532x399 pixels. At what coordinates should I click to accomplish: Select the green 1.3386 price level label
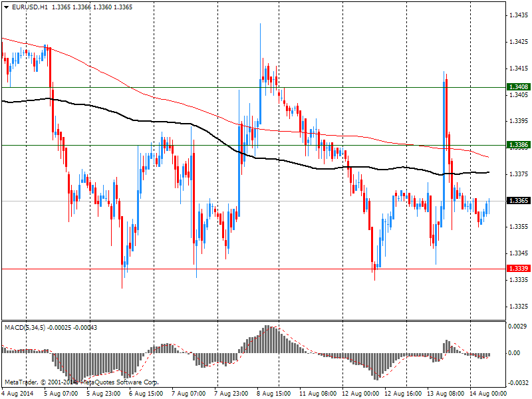click(x=519, y=145)
